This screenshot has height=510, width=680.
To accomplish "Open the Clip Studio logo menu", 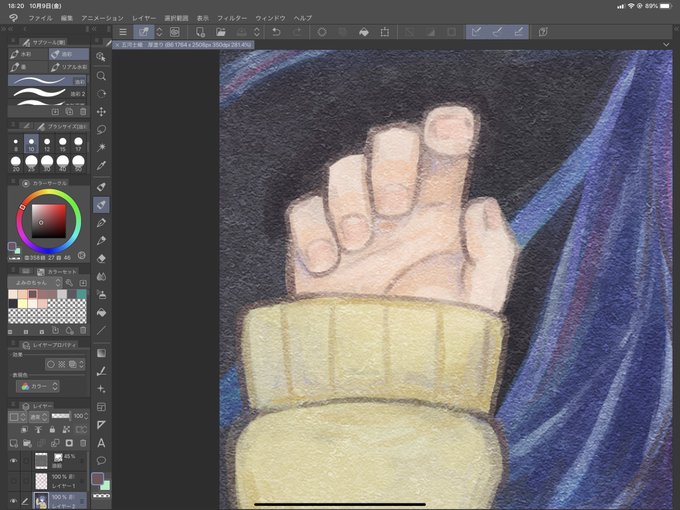I will [13, 18].
